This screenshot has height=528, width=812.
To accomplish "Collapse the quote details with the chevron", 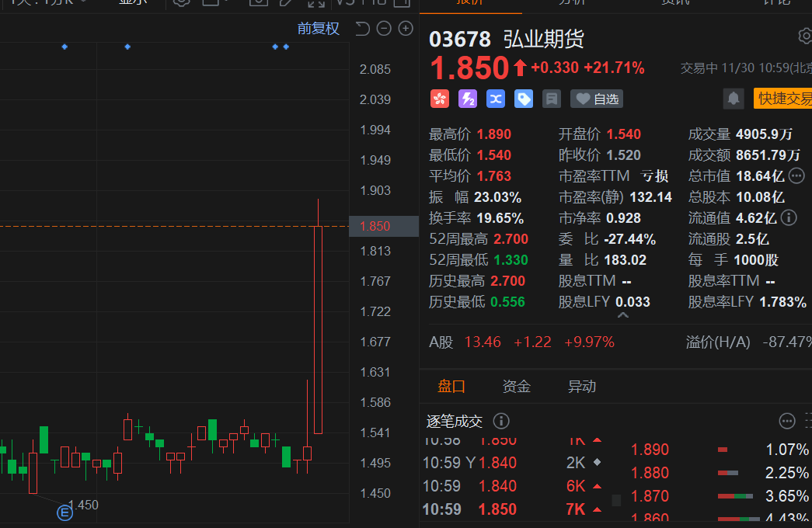I will 623,315.
